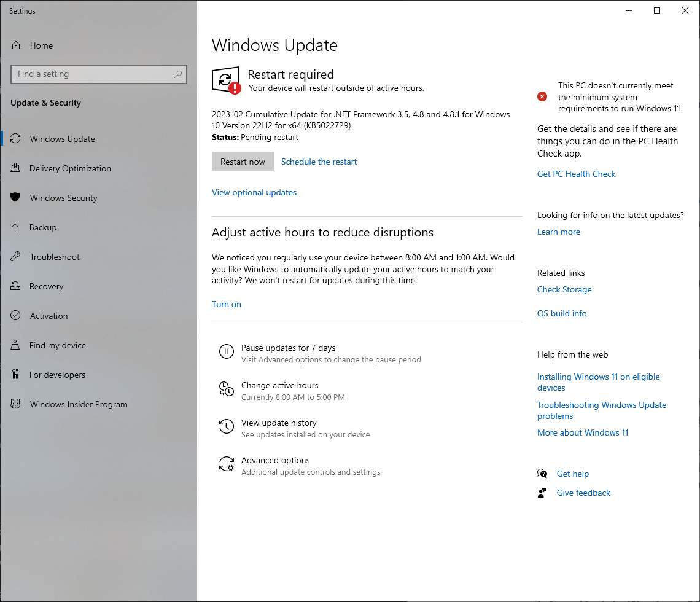Click the Change active hours clock icon
Viewport: 700px width, 602px height.
coord(227,388)
